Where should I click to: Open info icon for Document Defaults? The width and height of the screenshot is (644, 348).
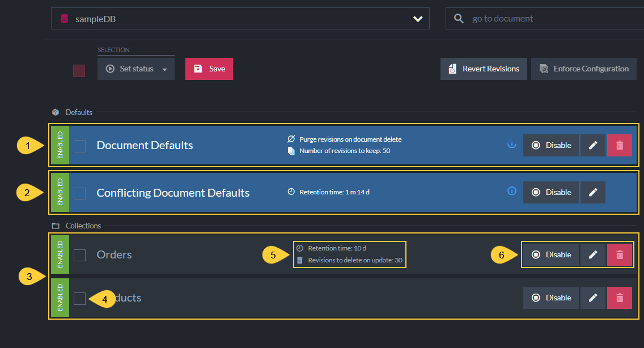pyautogui.click(x=512, y=144)
